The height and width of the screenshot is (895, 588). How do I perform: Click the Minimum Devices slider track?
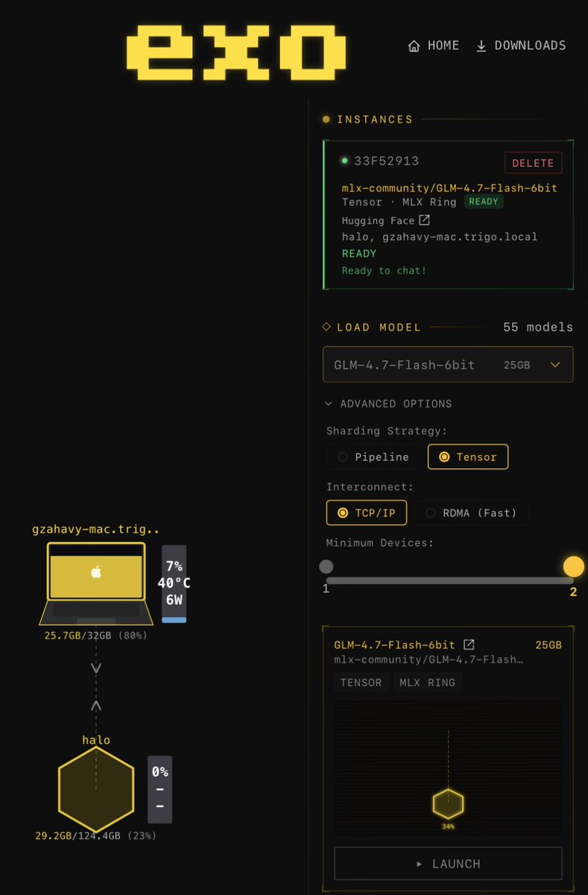pos(449,580)
